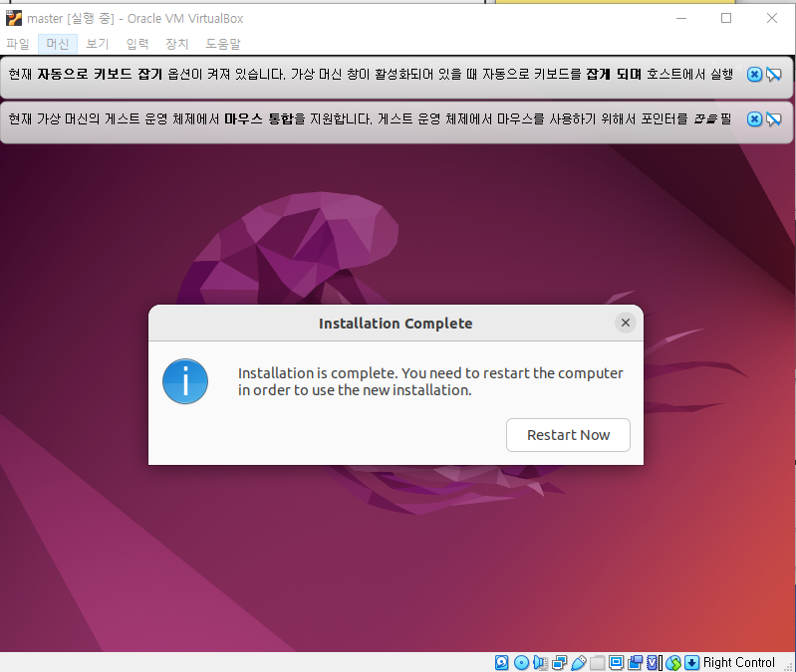Screen dimensions: 796x672
Task: Click the USB devices status icon
Action: click(x=579, y=662)
